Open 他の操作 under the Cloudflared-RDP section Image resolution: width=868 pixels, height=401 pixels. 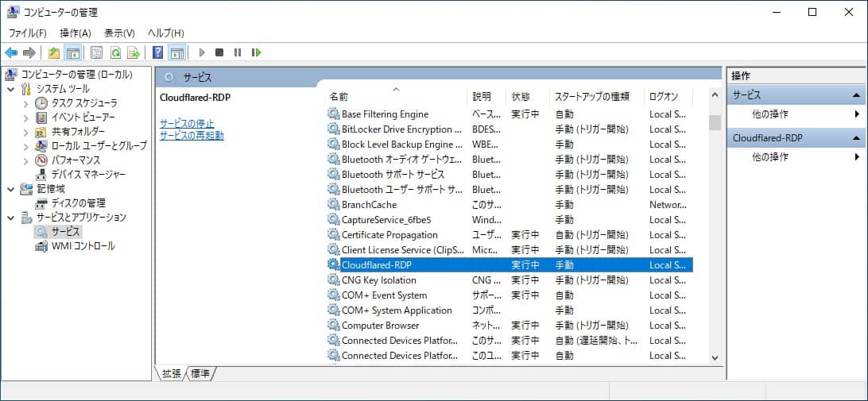tap(770, 157)
